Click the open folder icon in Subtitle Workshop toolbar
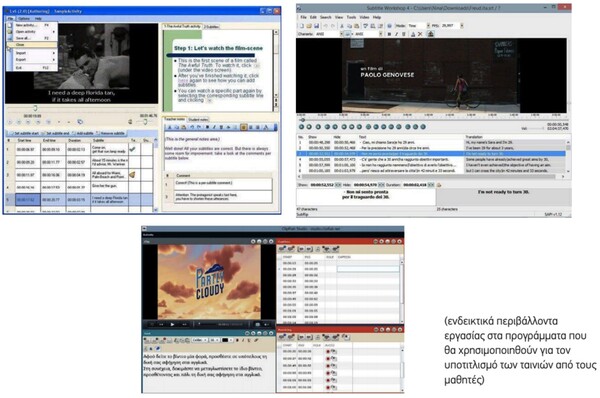Viewport: 600px width, 398px height. 308,26
